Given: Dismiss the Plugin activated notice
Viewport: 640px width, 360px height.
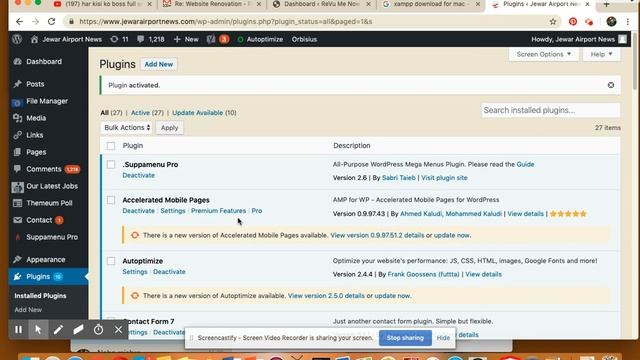Looking at the screenshot, I should [x=611, y=85].
